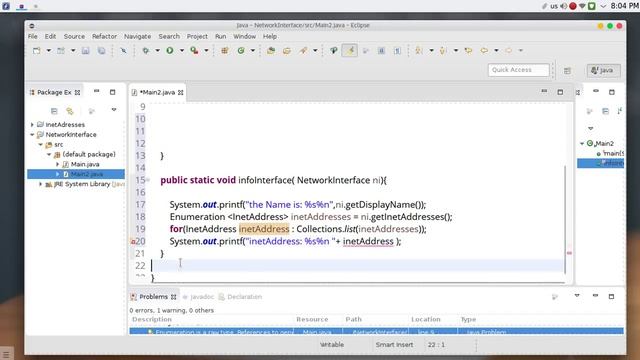Close the Main2.java editor tab
Screen dimensions: 640x360
point(180,93)
